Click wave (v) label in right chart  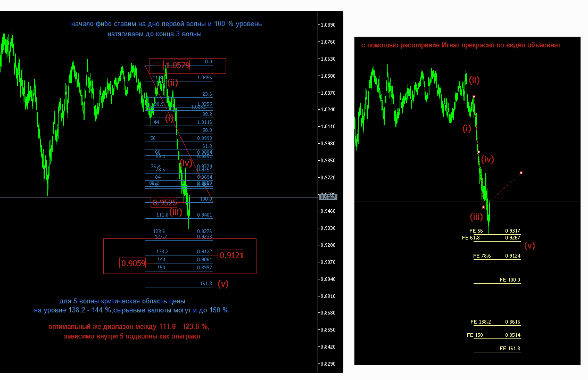[529, 246]
